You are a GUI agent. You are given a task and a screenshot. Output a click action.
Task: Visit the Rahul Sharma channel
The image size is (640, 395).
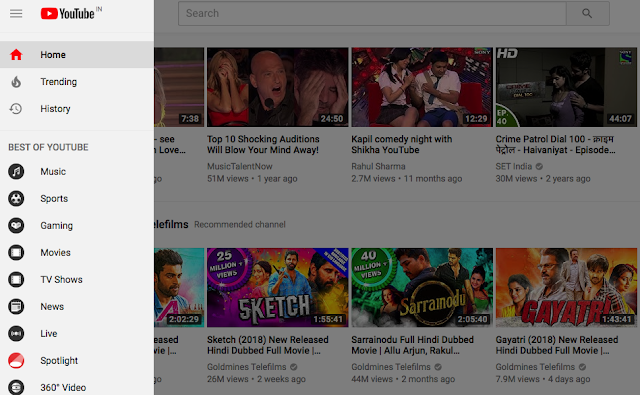[x=378, y=166]
